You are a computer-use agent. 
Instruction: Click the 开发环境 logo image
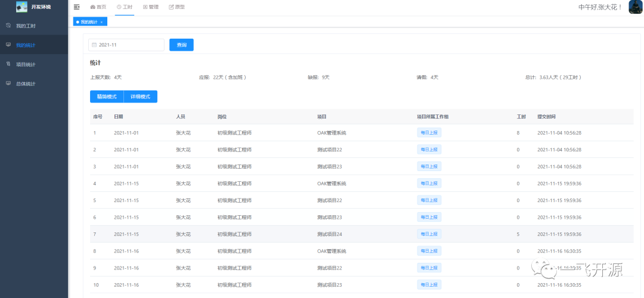click(21, 7)
